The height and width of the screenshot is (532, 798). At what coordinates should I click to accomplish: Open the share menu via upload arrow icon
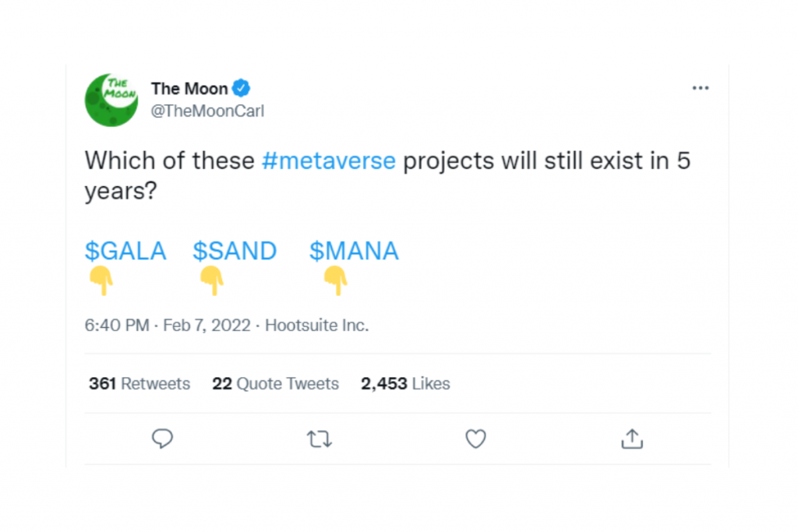pyautogui.click(x=632, y=439)
